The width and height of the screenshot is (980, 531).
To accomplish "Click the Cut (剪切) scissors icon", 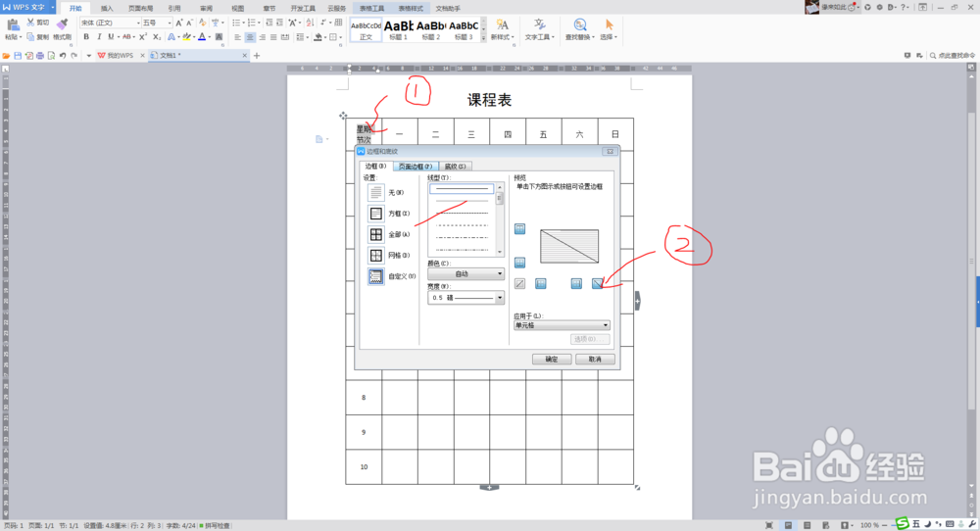I will [30, 23].
